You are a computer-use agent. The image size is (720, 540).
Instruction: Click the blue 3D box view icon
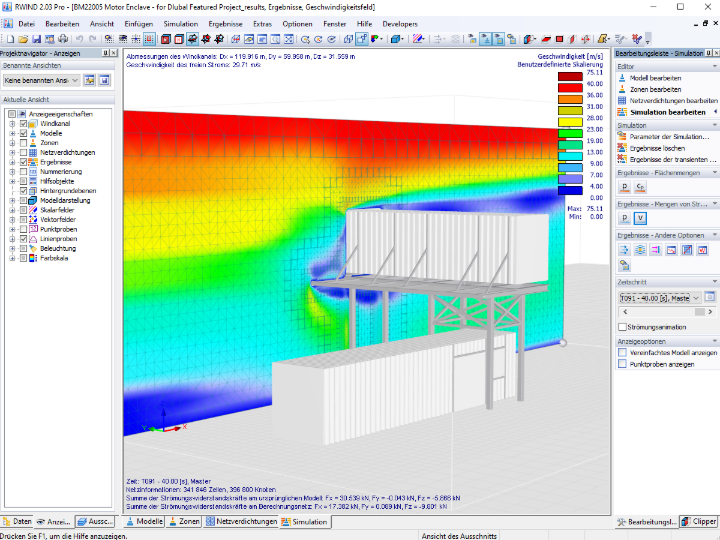(395, 39)
